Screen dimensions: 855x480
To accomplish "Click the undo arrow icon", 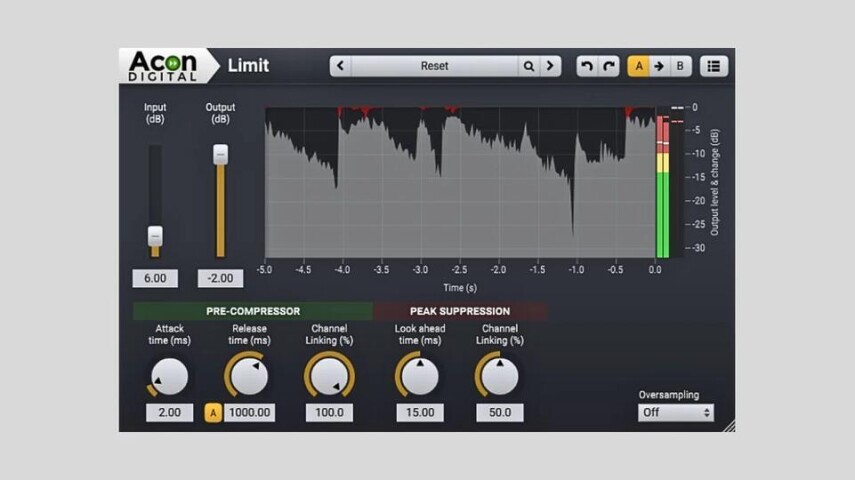I will 587,67.
